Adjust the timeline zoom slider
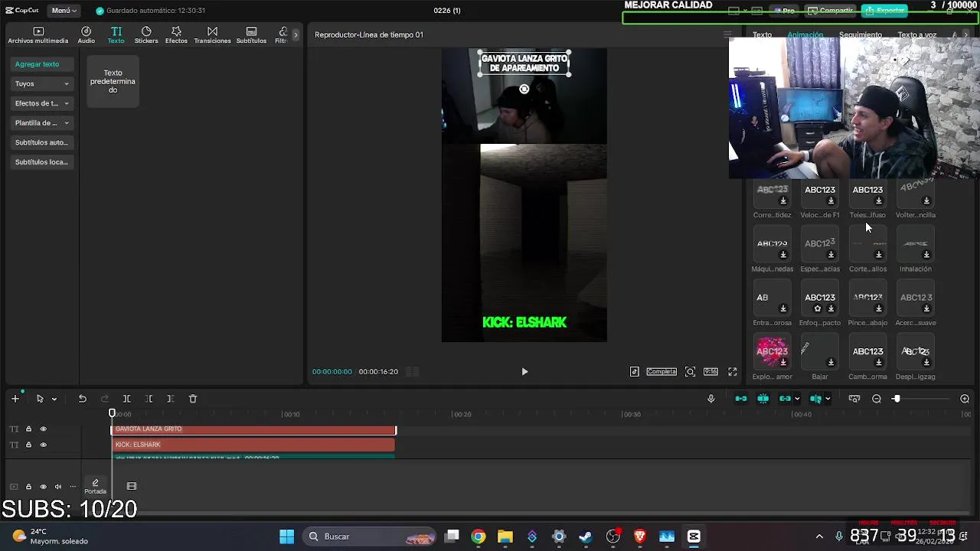 [896, 399]
